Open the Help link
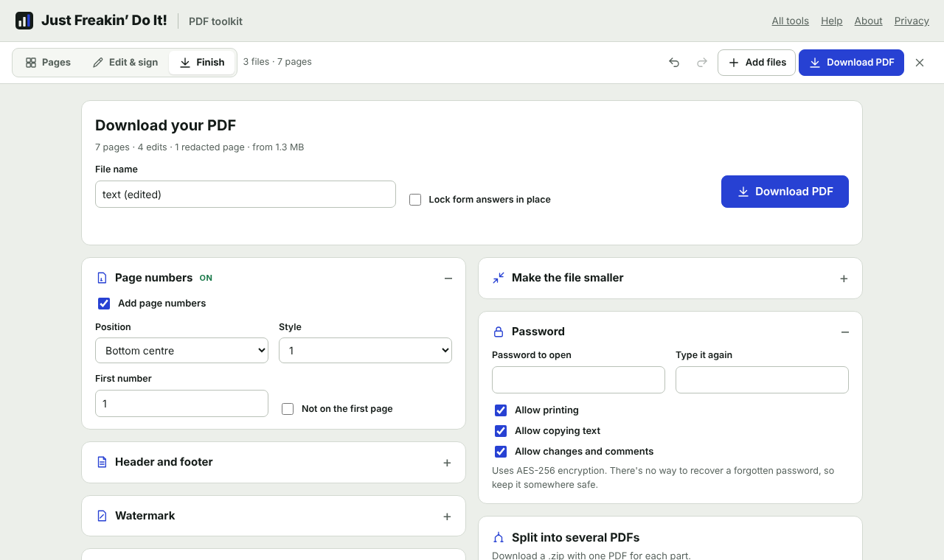Viewport: 944px width, 560px height. point(831,21)
